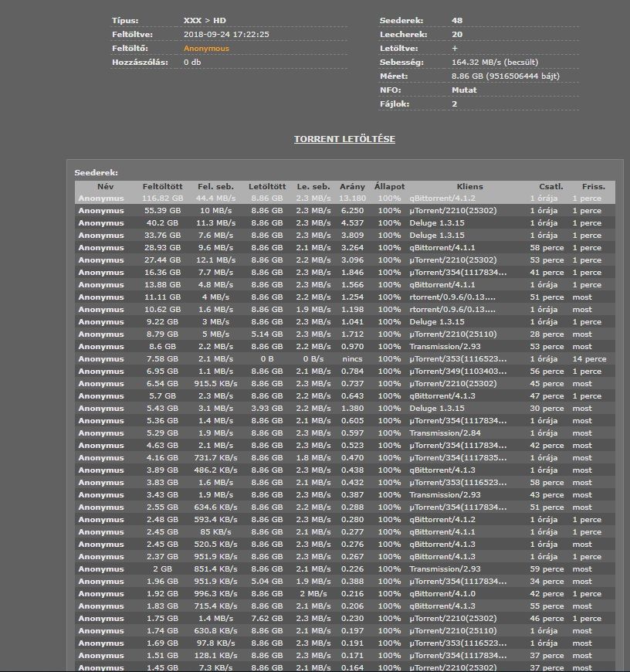This screenshot has width=630, height=672.
Task: Select the uploaded amount 16.36 GB
Action: tap(162, 273)
